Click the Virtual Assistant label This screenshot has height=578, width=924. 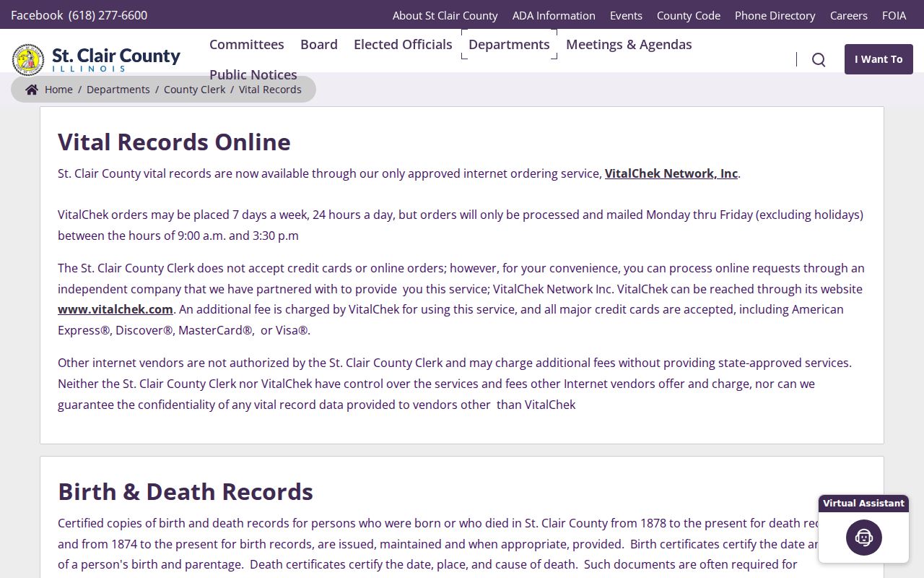[x=863, y=504]
